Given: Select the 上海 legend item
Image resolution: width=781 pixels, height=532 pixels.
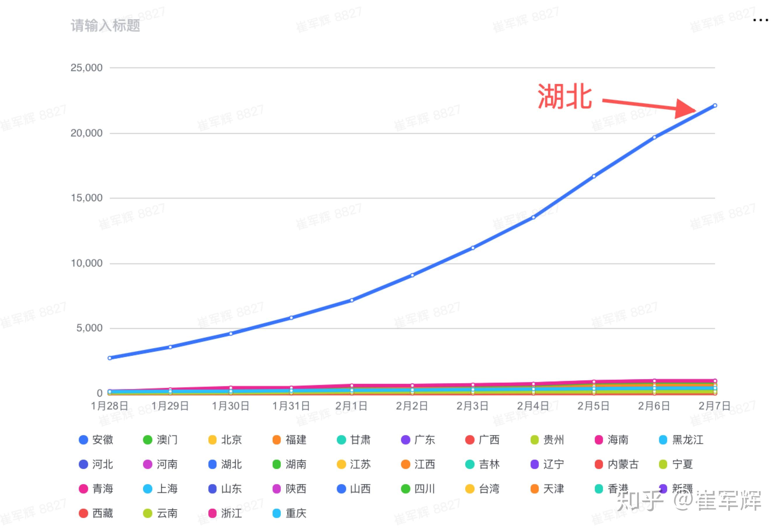Looking at the screenshot, I should (x=160, y=489).
